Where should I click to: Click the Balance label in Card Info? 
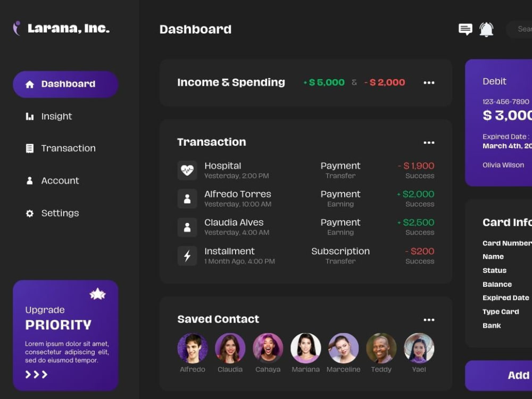[497, 284]
